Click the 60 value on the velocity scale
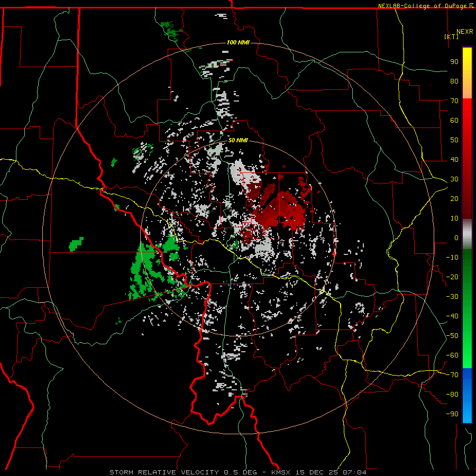476x476 pixels. click(x=454, y=120)
